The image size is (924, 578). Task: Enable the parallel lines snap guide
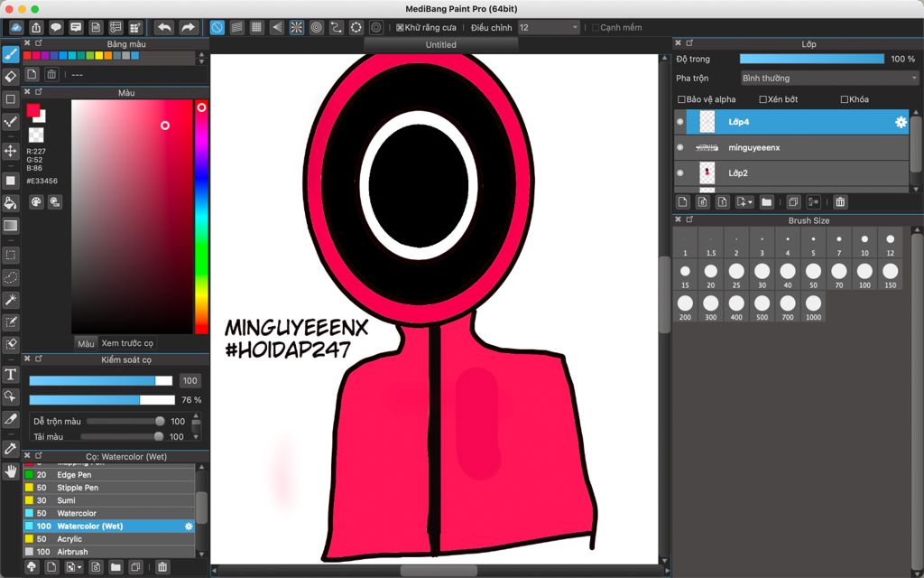click(x=237, y=27)
